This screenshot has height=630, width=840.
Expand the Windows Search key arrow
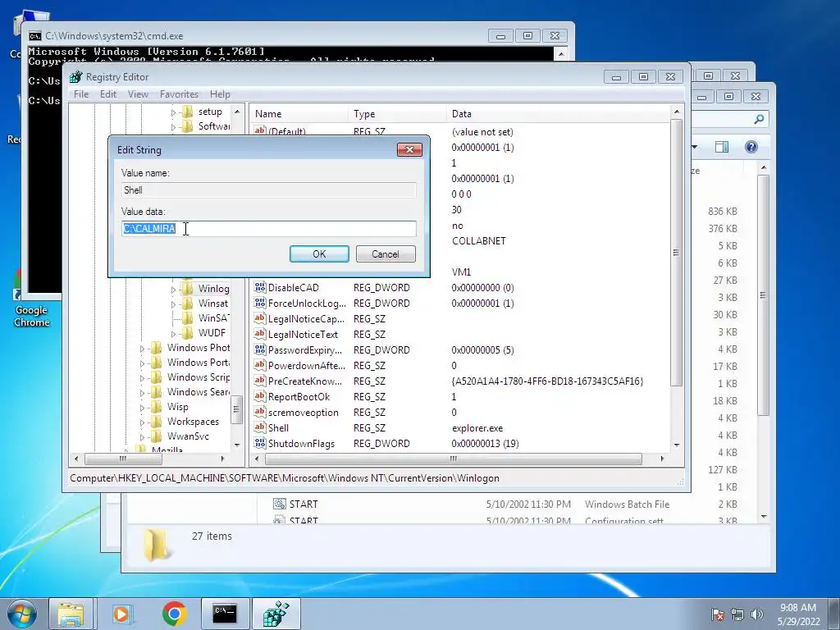click(x=142, y=393)
